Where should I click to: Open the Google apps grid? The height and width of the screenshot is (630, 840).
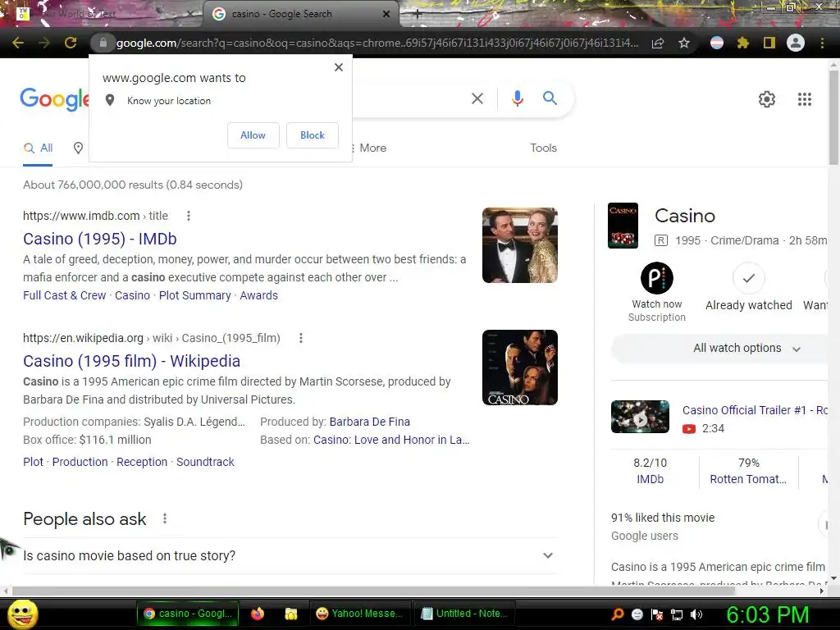pos(805,99)
